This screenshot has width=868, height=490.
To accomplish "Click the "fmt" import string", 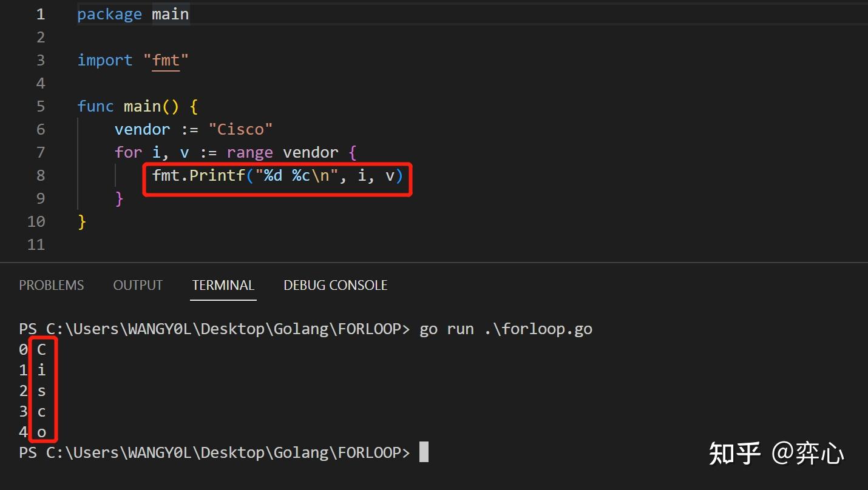I will [x=166, y=60].
